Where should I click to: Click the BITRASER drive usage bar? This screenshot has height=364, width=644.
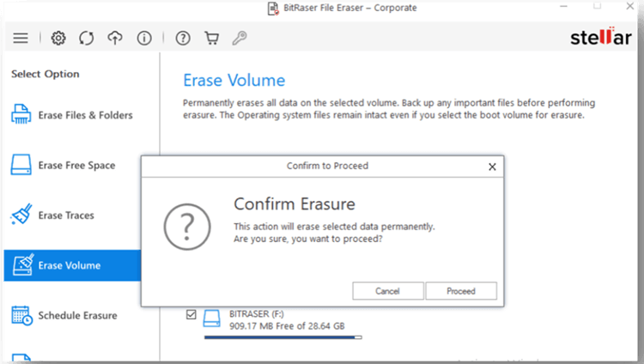pos(283,337)
